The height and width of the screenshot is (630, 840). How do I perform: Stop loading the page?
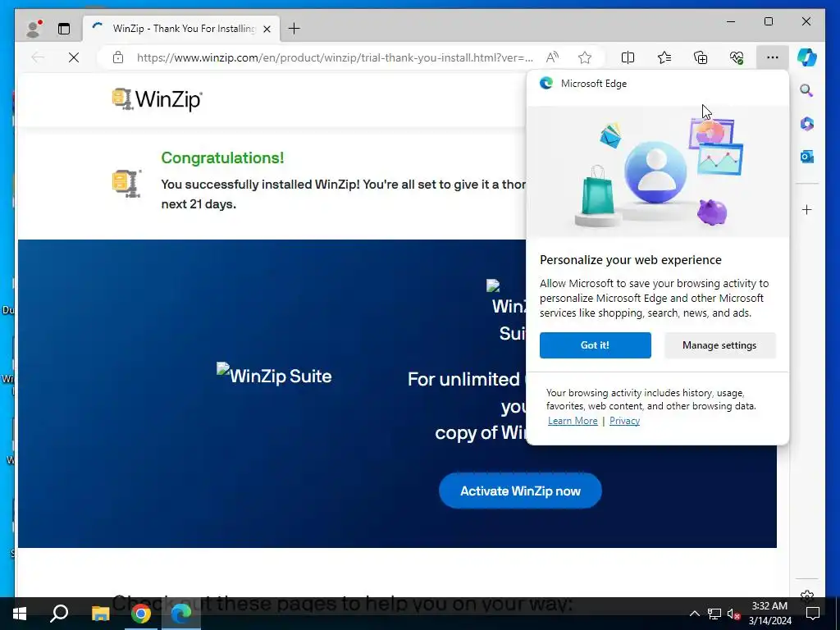click(x=74, y=57)
